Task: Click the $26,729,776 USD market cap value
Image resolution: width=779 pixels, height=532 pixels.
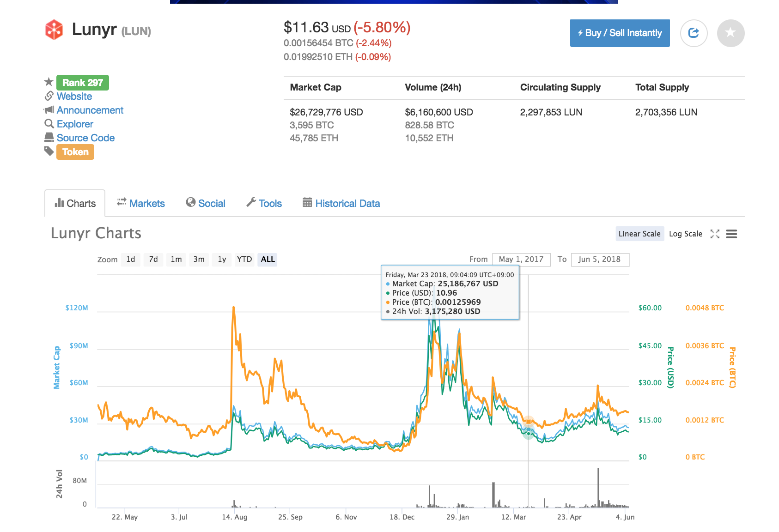Action: [326, 112]
